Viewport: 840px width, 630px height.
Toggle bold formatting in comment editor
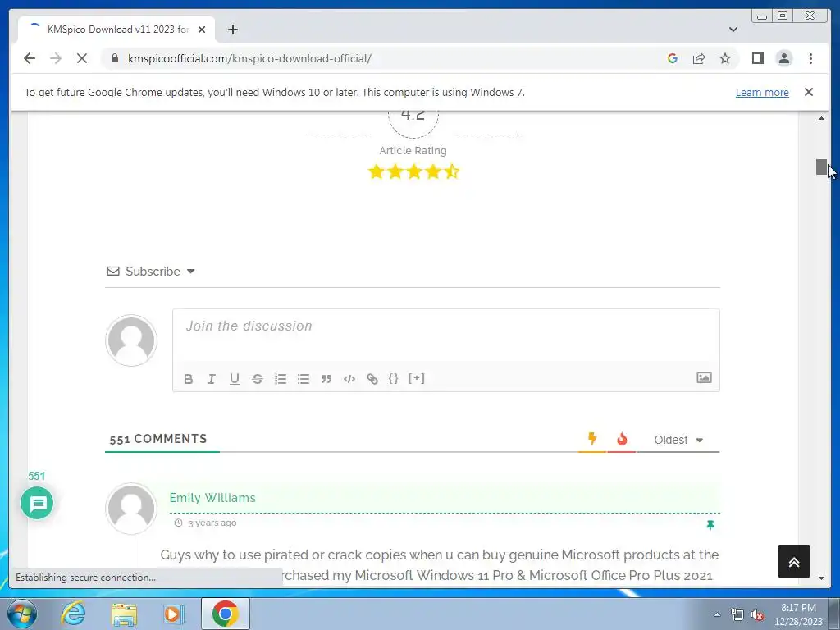[188, 379]
